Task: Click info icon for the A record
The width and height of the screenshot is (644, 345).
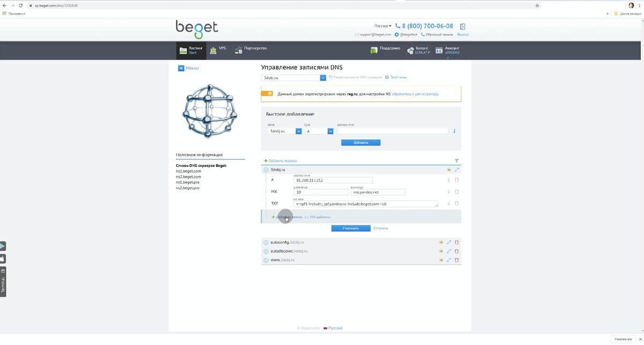Action: point(449,180)
